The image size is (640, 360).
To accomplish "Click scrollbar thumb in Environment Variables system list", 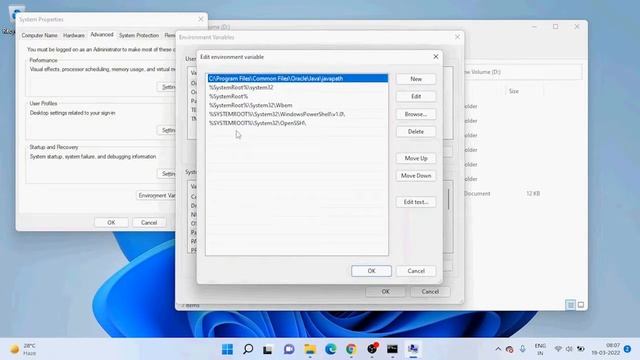I will pyautogui.click(x=449, y=200).
